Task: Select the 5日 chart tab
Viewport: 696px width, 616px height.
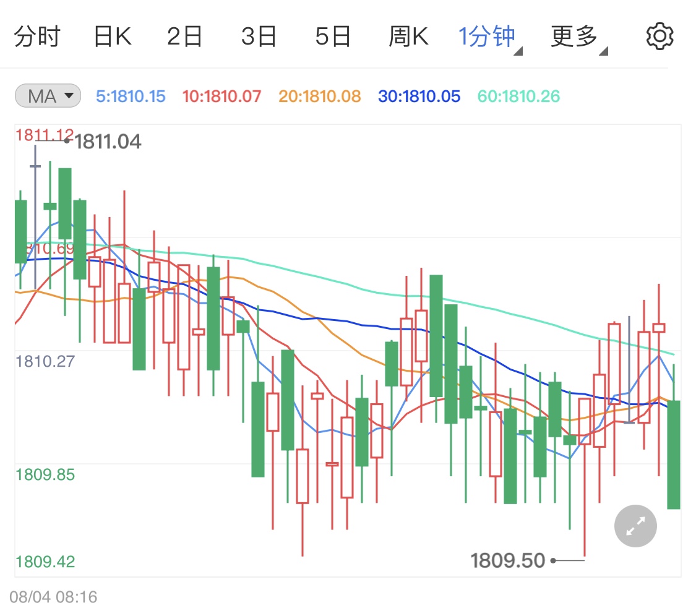Action: pyautogui.click(x=333, y=36)
